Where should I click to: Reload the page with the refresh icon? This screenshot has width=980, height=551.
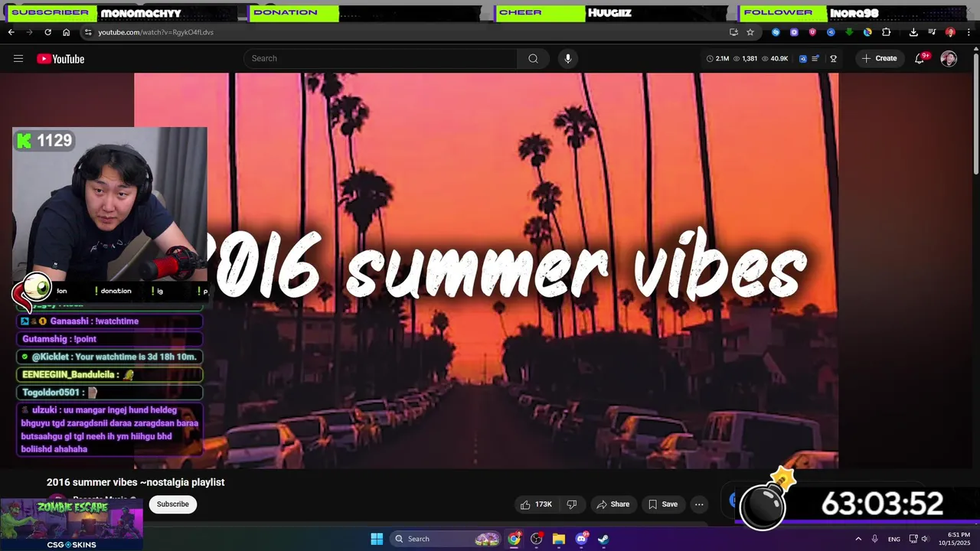click(x=47, y=32)
